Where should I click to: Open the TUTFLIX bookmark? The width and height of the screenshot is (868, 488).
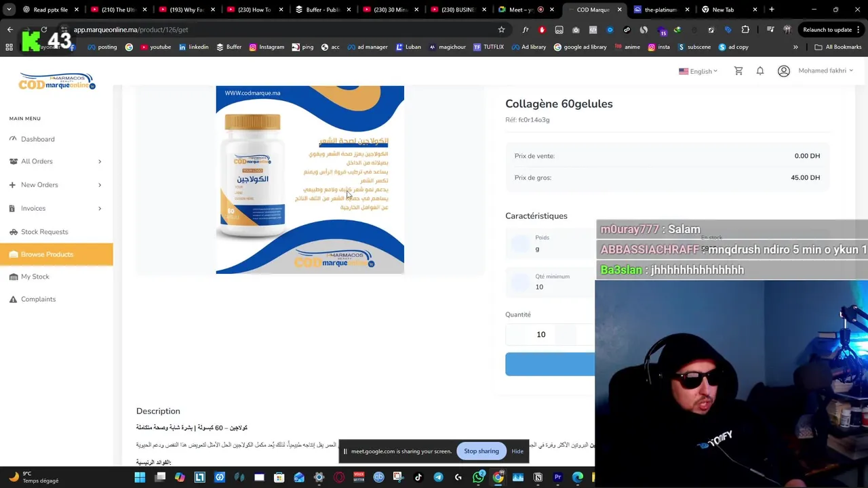488,47
